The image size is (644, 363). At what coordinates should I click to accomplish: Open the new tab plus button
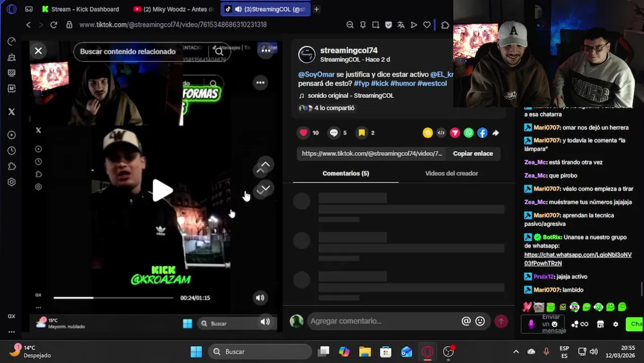pos(316,9)
